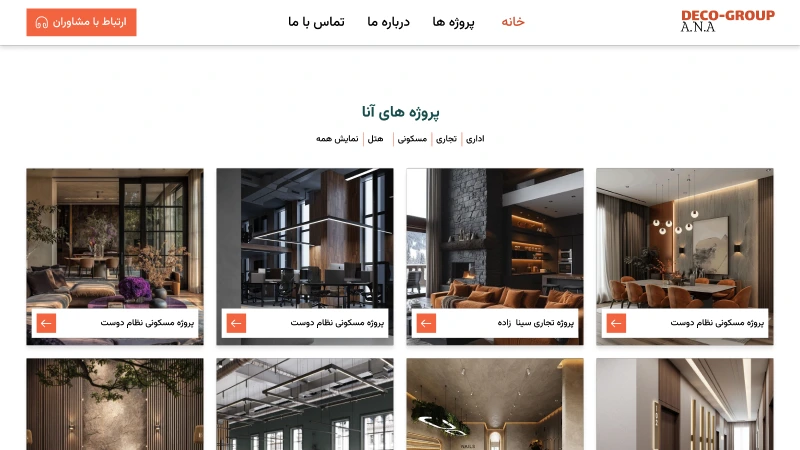The image size is (800, 450).
Task: Click the arrow icon on the dark office project card
Action: click(x=236, y=323)
